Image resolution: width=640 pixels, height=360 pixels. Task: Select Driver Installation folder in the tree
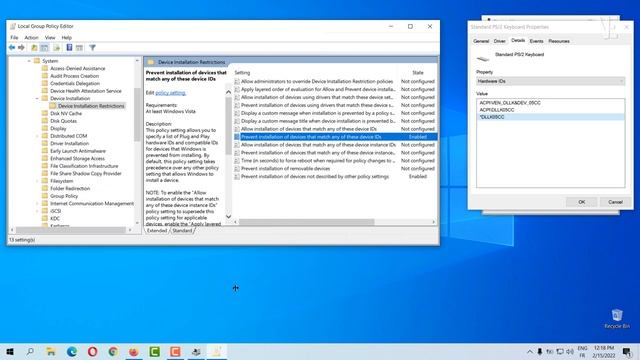[x=69, y=144]
